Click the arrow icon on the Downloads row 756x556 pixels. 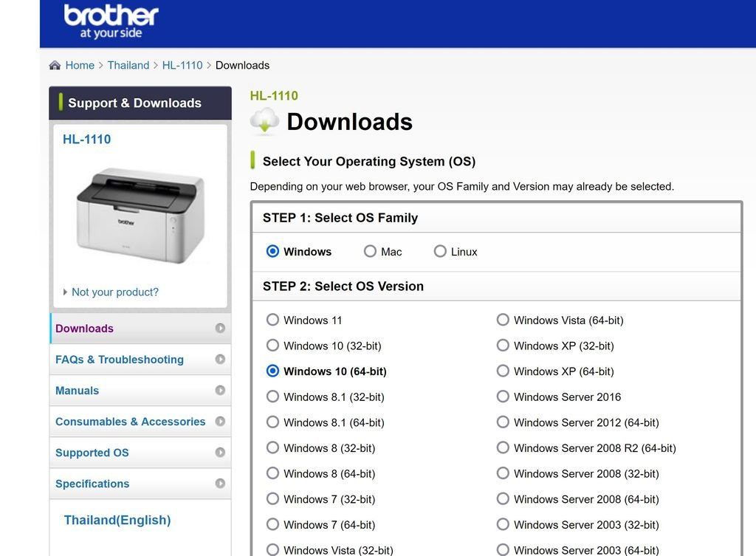(x=220, y=328)
